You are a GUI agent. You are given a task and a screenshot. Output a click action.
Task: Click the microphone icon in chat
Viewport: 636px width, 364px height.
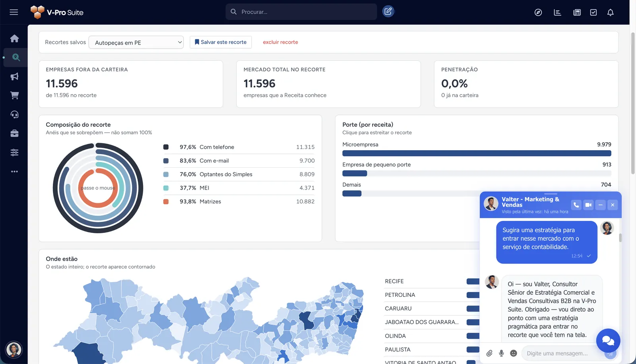click(x=502, y=353)
